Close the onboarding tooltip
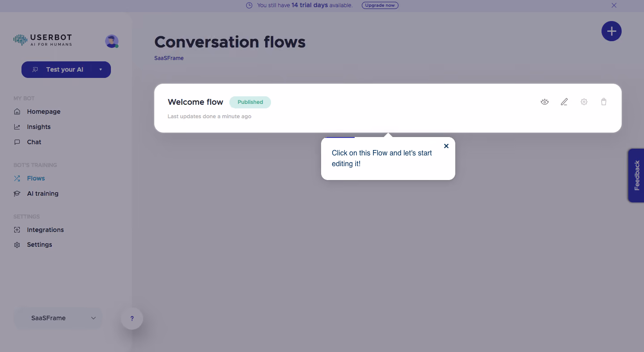The width and height of the screenshot is (644, 352). pyautogui.click(x=446, y=146)
